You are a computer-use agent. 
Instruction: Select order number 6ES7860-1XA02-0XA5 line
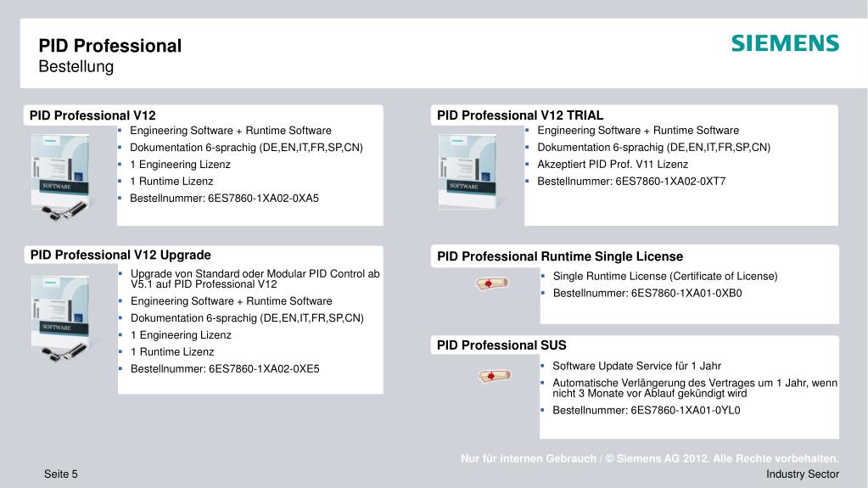pyautogui.click(x=224, y=199)
